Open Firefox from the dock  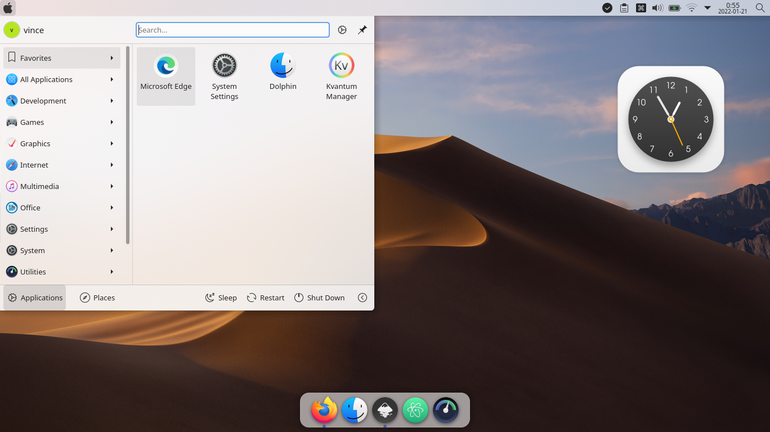[x=324, y=410]
